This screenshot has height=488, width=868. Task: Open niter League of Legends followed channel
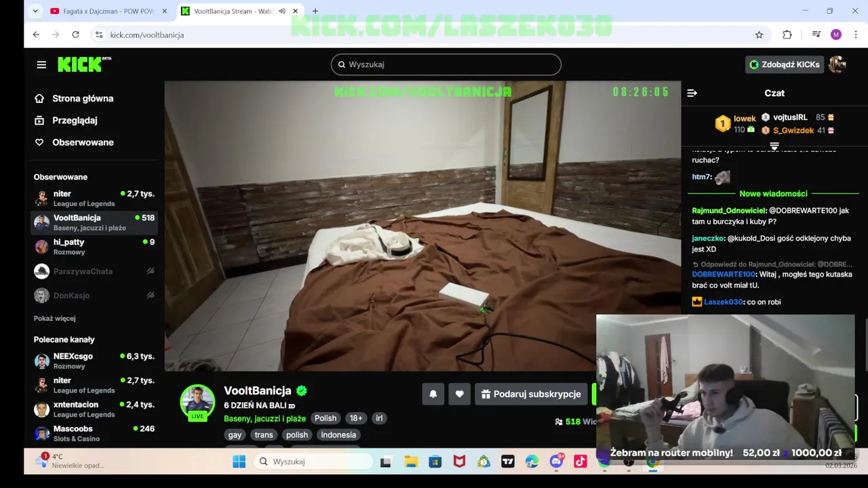[x=95, y=199]
